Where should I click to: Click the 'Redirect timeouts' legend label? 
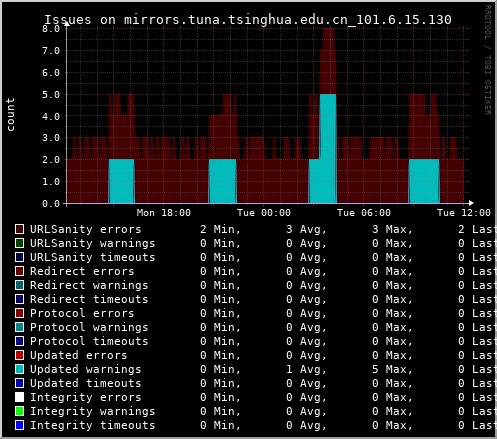coord(89,299)
